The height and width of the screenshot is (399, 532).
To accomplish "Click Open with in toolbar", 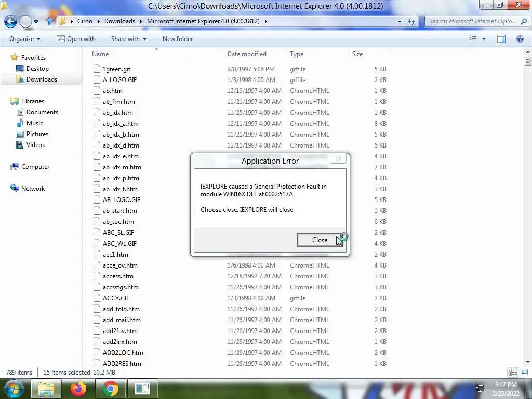I will 76,39.
